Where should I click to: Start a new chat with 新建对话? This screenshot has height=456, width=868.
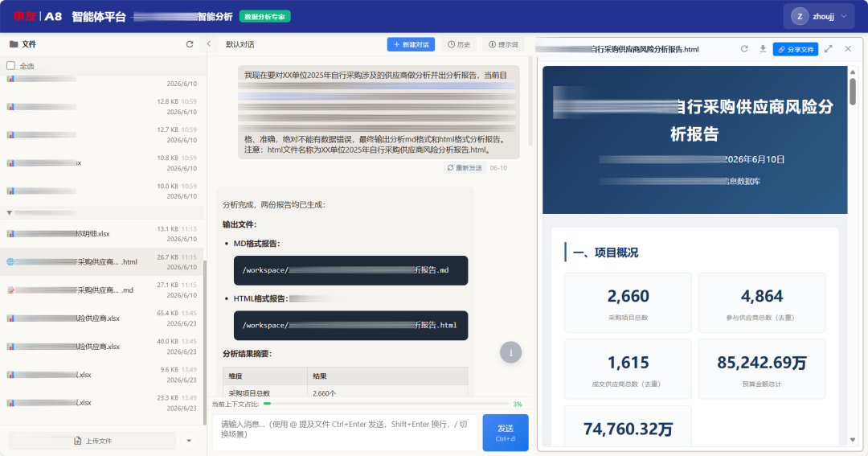pos(411,44)
